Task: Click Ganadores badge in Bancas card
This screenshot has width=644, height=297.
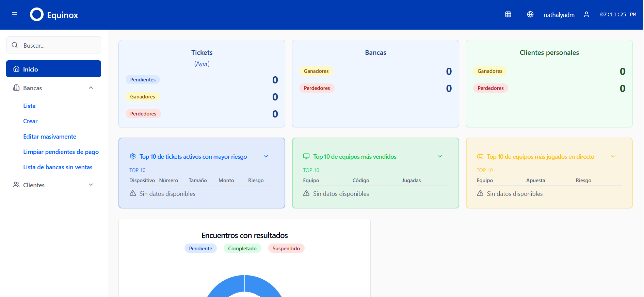Action: pyautogui.click(x=316, y=71)
